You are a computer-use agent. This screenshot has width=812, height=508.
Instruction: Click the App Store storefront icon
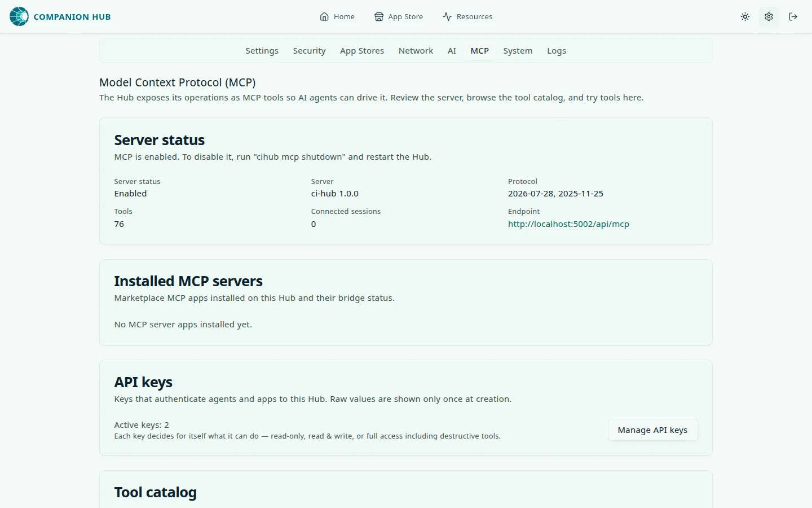coord(379,17)
